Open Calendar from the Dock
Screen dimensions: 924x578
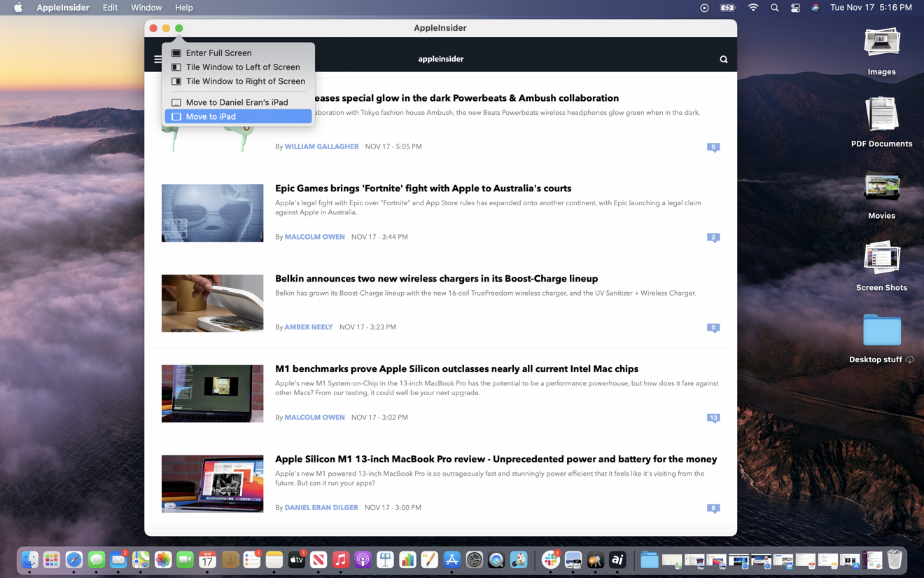(207, 560)
